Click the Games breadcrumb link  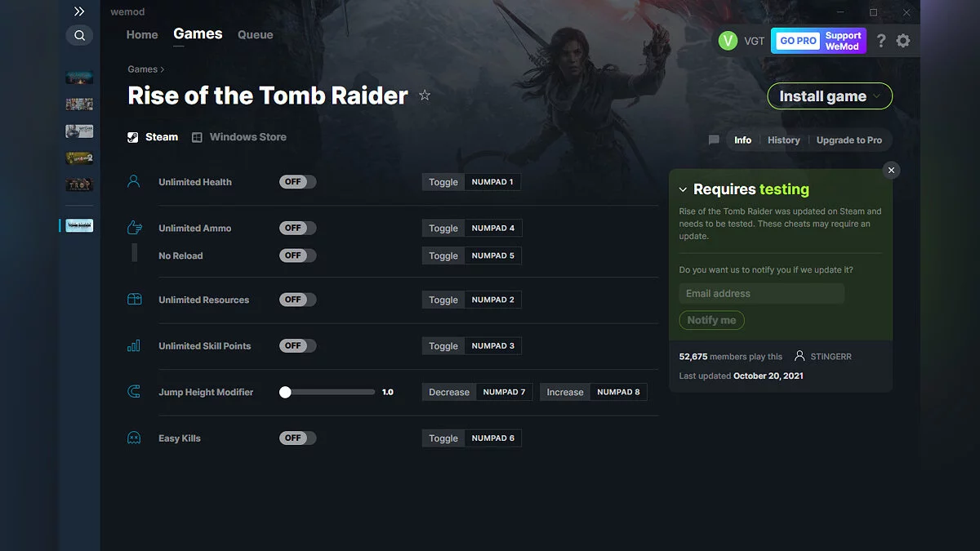coord(137,69)
